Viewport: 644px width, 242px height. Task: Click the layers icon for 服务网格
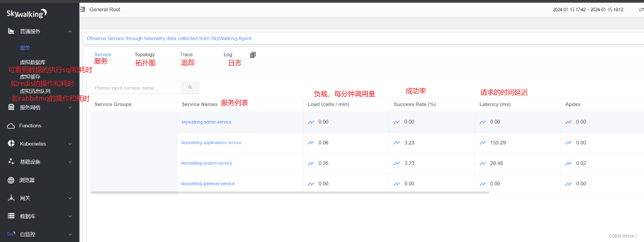coord(11,108)
